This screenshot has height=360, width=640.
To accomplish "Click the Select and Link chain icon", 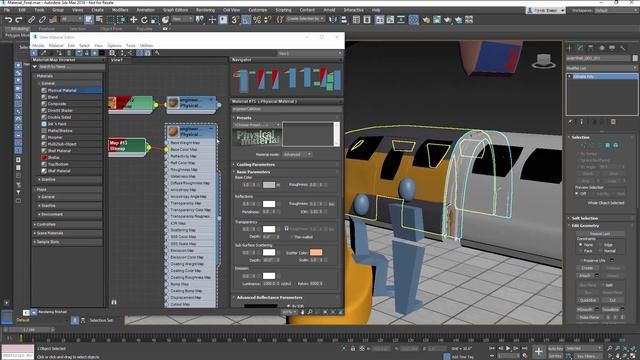I will coord(31,20).
